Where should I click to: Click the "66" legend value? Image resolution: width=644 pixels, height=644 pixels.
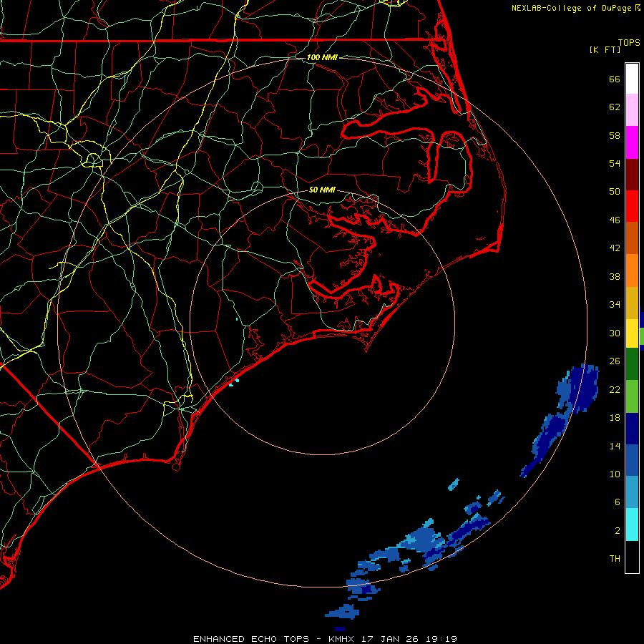tap(615, 79)
